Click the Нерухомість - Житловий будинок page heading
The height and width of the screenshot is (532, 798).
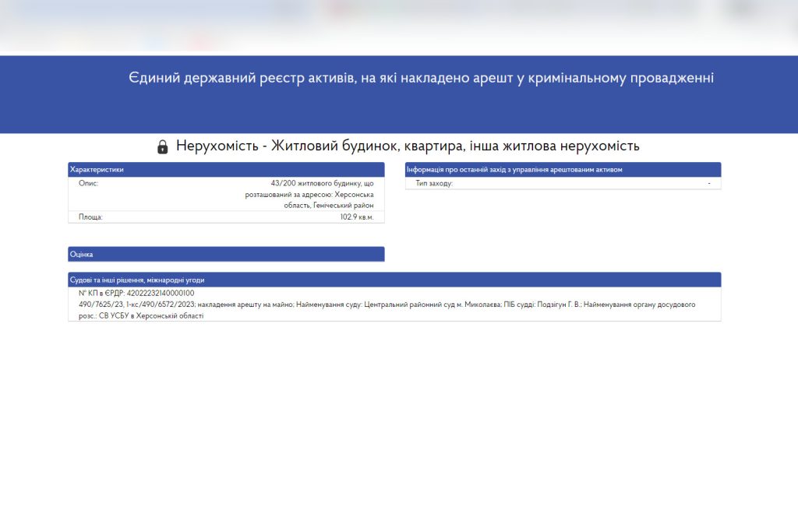[408, 146]
